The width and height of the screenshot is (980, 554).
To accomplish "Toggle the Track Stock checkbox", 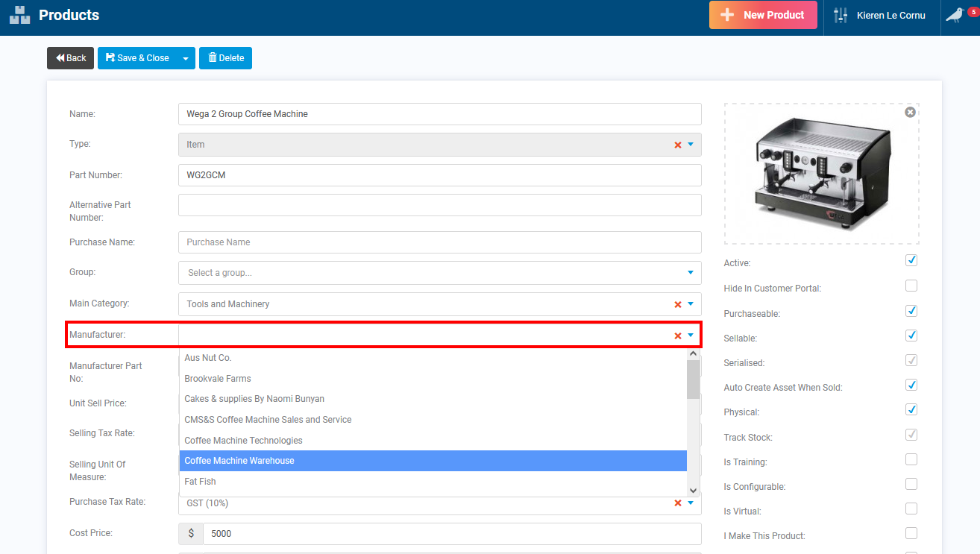I will (911, 435).
